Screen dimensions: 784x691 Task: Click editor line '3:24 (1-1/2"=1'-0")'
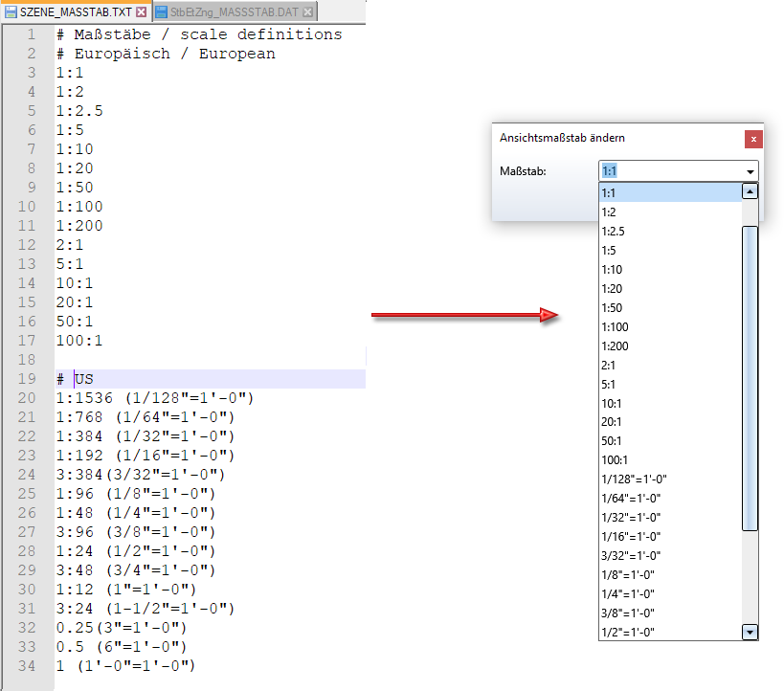[x=145, y=609]
